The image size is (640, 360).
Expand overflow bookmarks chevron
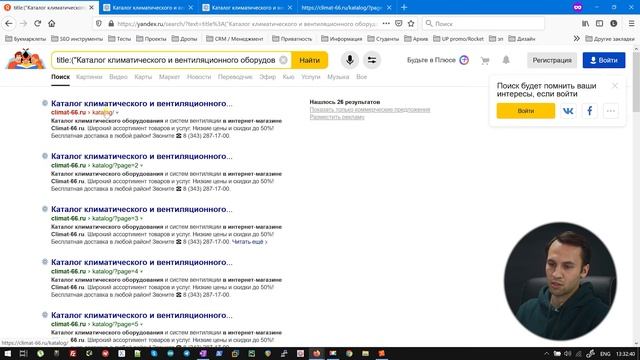click(576, 39)
